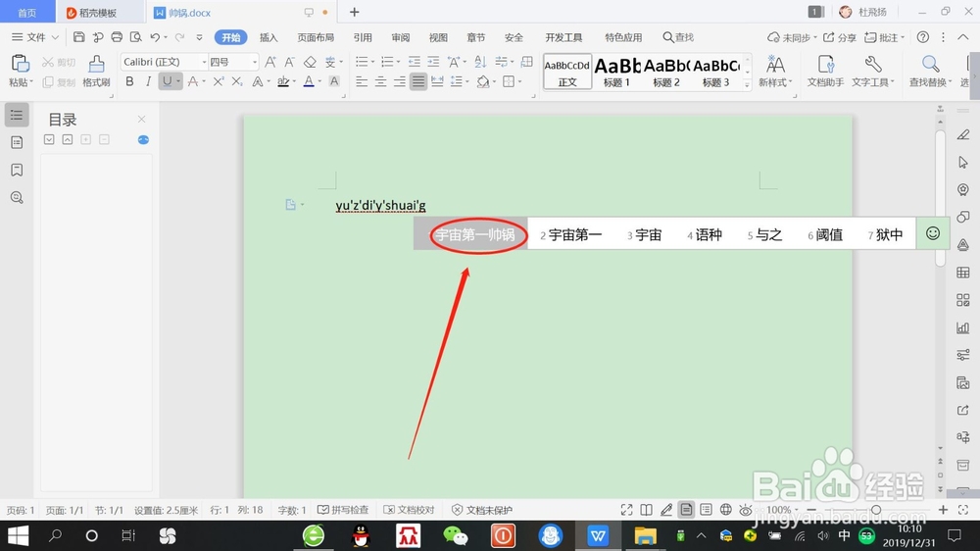Toggle the outline navigation pane icon

pyautogui.click(x=17, y=115)
